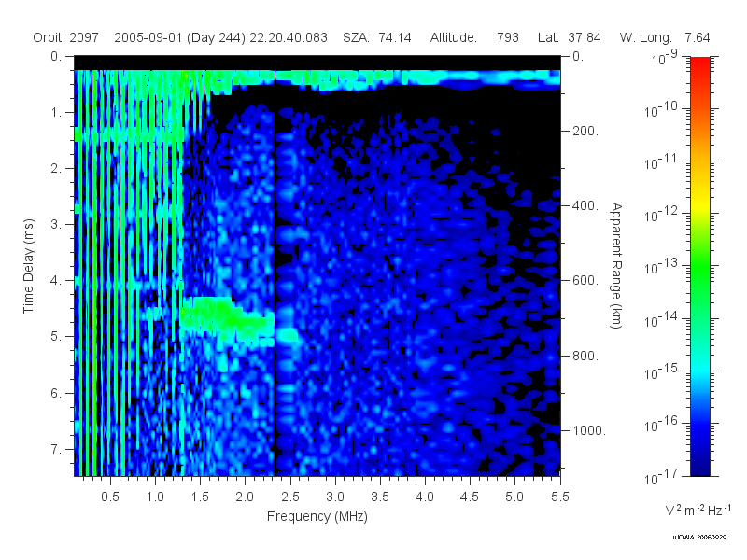The width and height of the screenshot is (747, 560).
Task: Click the 5.5 tick label on frequency axis
Action: pos(559,497)
